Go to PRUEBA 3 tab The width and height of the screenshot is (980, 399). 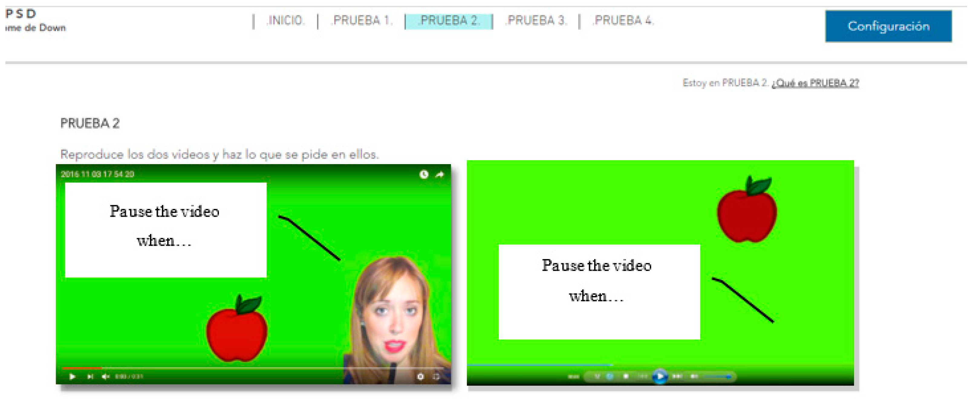[x=536, y=20]
